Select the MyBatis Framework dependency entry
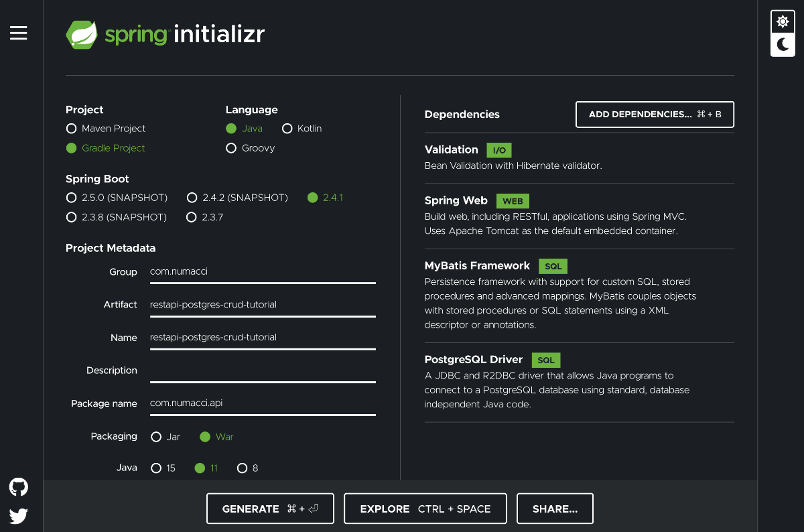Viewport: 804px width, 532px height. coord(580,295)
